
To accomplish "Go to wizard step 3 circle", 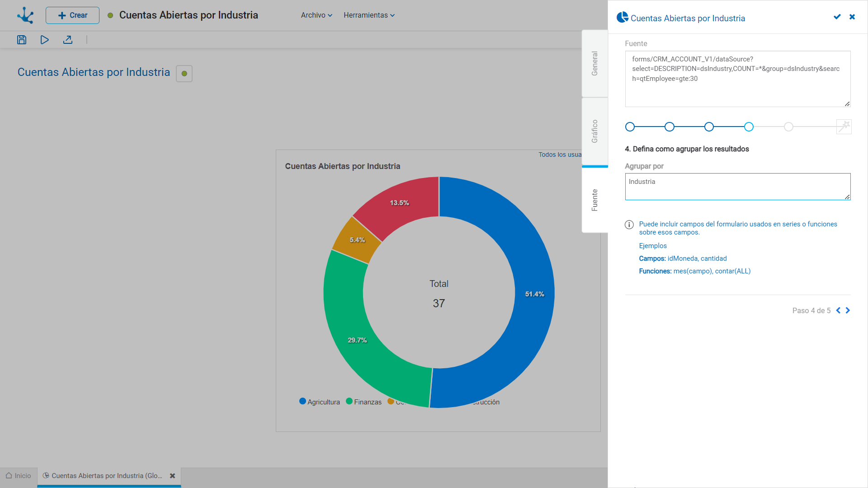I will coord(709,127).
